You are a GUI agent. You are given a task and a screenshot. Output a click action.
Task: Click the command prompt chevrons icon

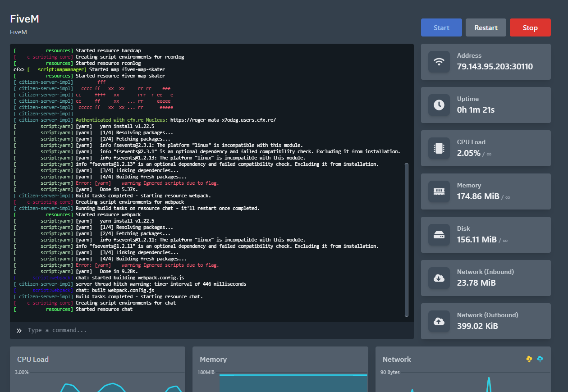click(19, 330)
